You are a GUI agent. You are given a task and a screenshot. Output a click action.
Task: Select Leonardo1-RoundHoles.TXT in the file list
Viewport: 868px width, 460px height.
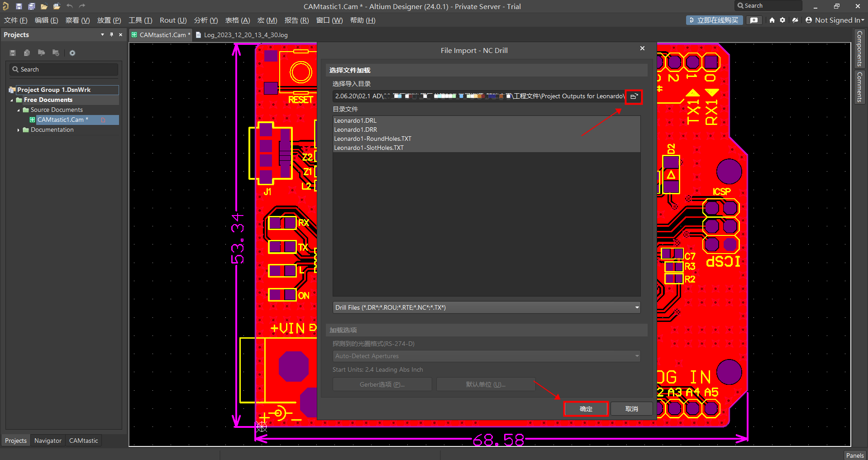372,139
